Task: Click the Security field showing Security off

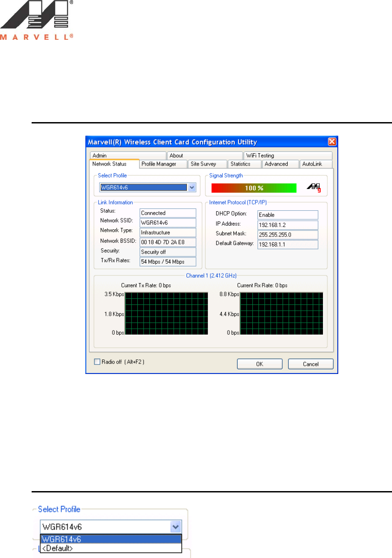Action: (x=168, y=252)
